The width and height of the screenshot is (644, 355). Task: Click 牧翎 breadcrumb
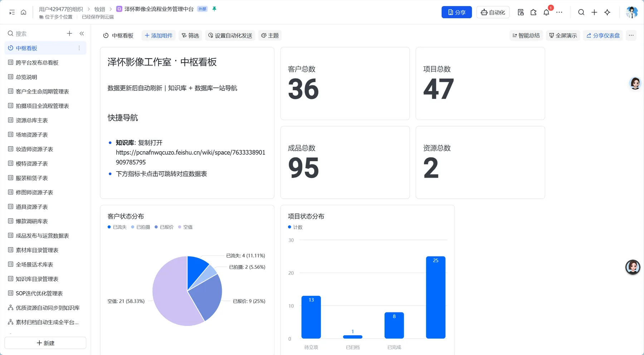coord(100,9)
